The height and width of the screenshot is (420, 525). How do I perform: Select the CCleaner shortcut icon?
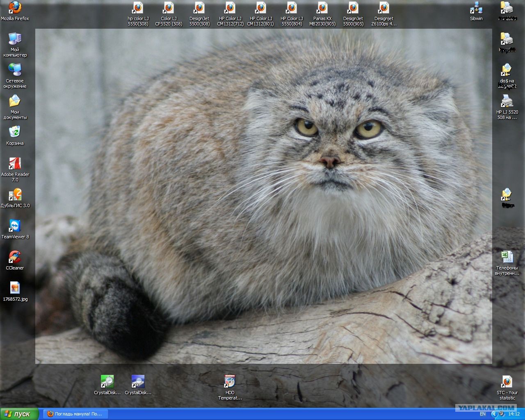point(15,257)
